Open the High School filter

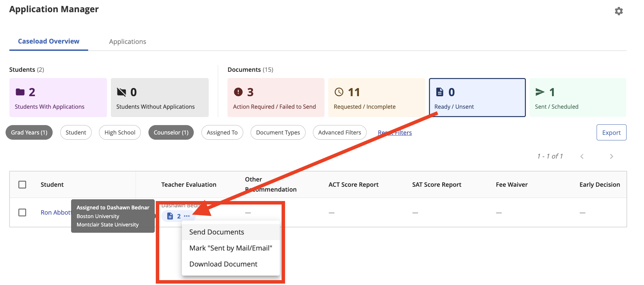tap(120, 132)
